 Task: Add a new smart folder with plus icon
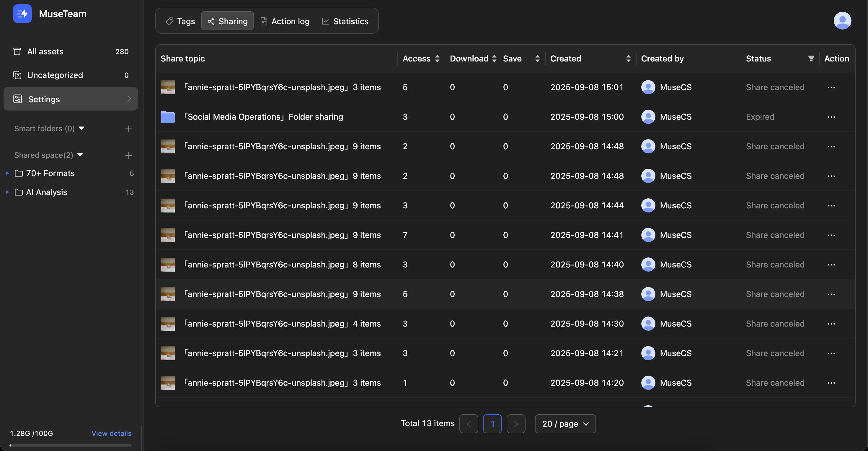click(x=128, y=129)
